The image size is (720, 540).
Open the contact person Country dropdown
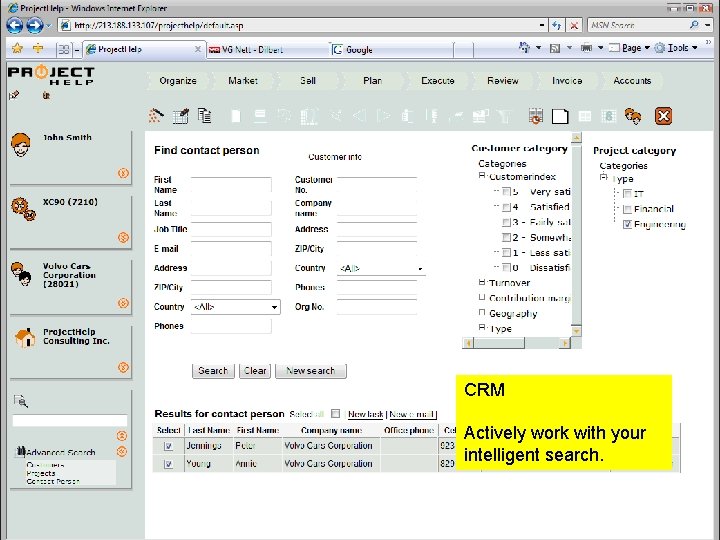tap(236, 307)
